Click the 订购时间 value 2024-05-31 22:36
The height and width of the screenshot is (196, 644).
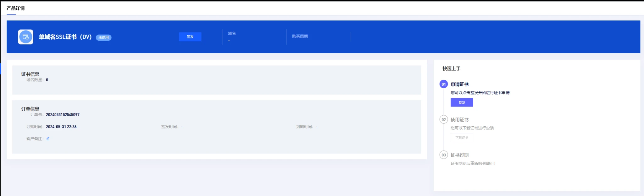[x=61, y=127]
